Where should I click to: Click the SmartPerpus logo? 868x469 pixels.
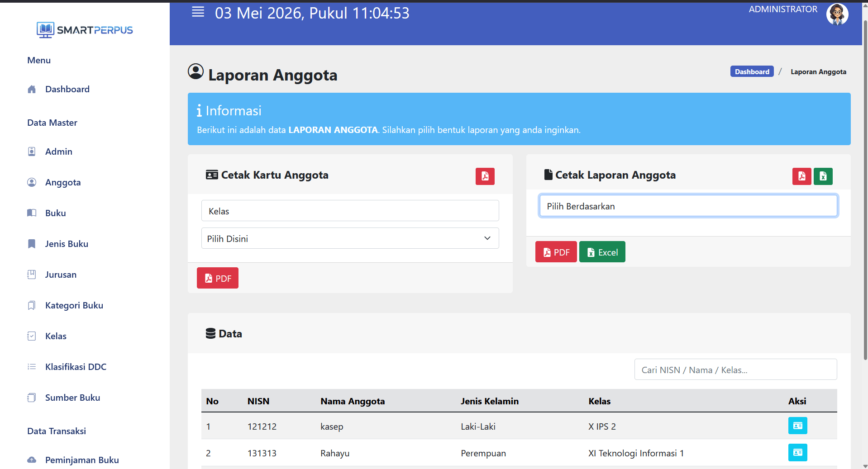[85, 30]
